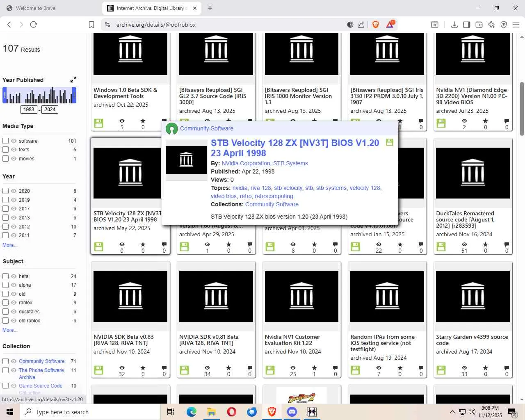Bookmark this page with bookmark icon

[91, 25]
